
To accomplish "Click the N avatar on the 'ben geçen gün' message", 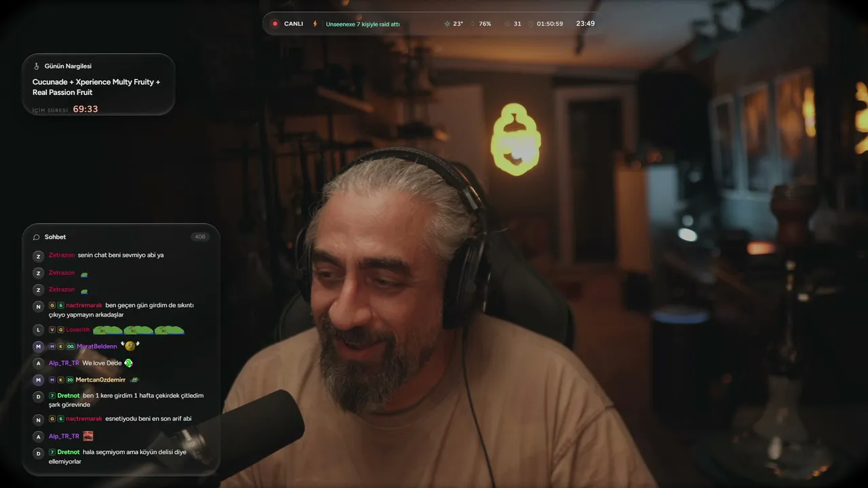I will coord(38,306).
